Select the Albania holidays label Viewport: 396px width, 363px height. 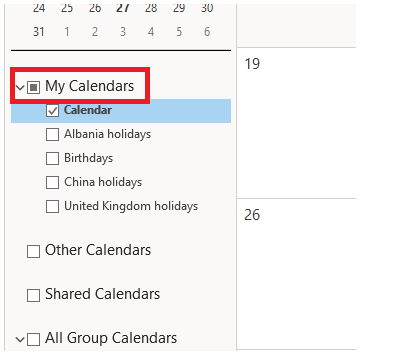pyautogui.click(x=107, y=134)
